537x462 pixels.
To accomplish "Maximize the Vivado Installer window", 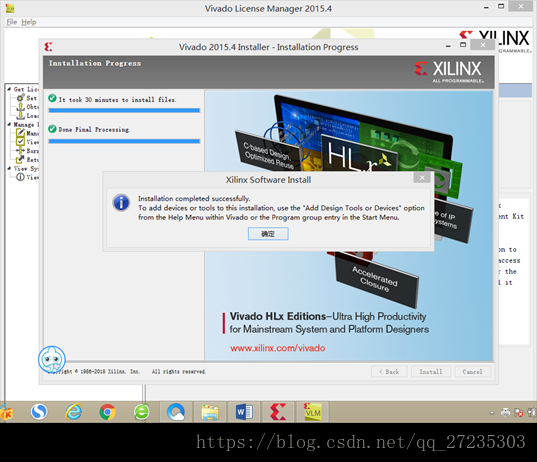I will 463,45.
